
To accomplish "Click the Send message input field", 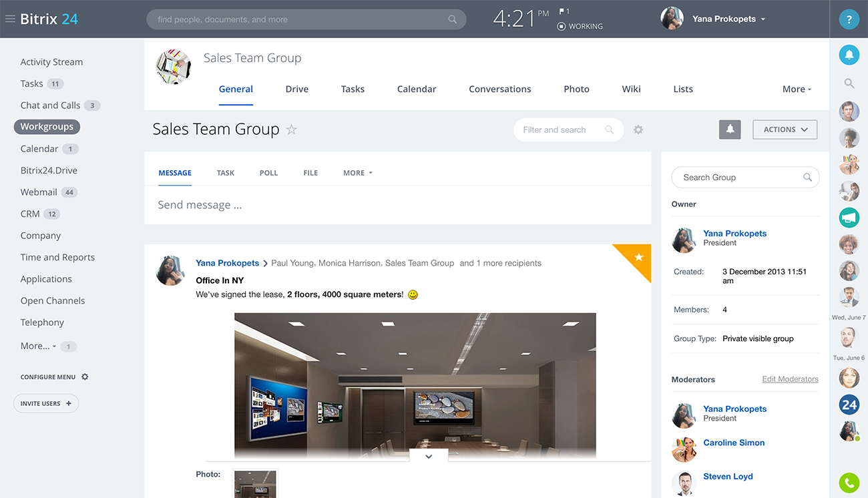I will point(397,205).
